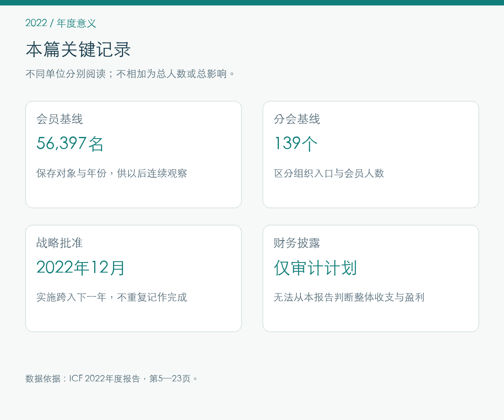Click the '分会基线' card label

tap(297, 119)
